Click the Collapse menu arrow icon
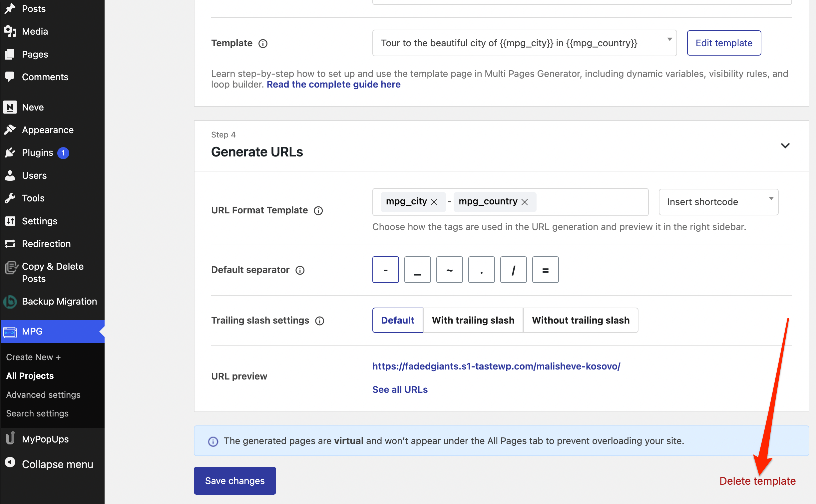This screenshot has width=816, height=504. click(x=10, y=463)
